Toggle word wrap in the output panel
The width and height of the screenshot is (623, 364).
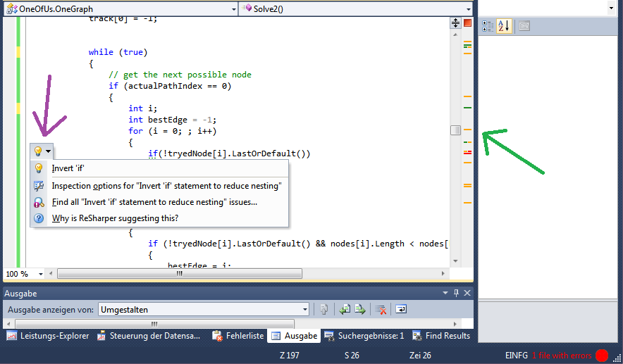click(x=400, y=309)
